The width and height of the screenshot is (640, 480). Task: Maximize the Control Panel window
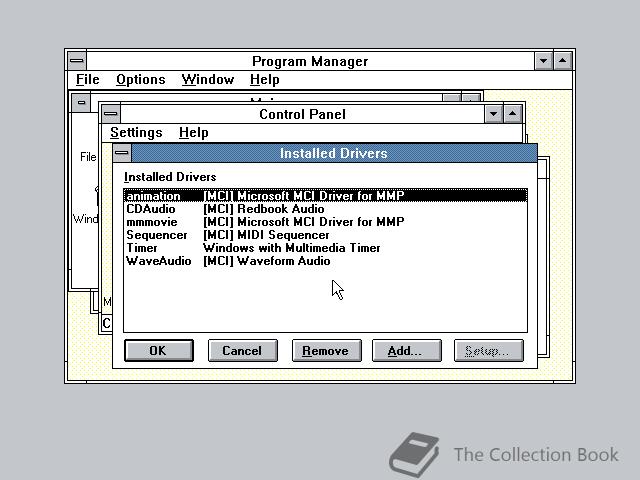coord(513,113)
